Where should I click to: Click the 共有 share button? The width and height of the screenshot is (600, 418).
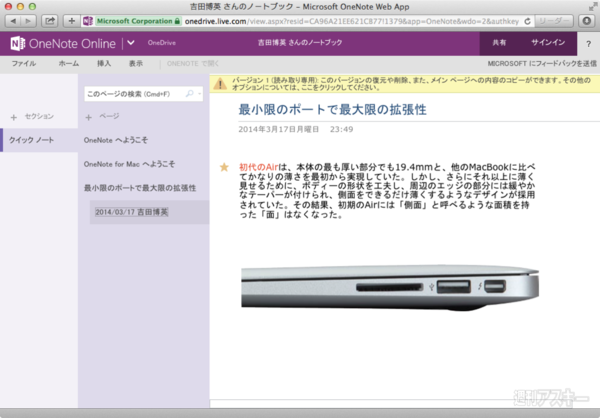(499, 43)
